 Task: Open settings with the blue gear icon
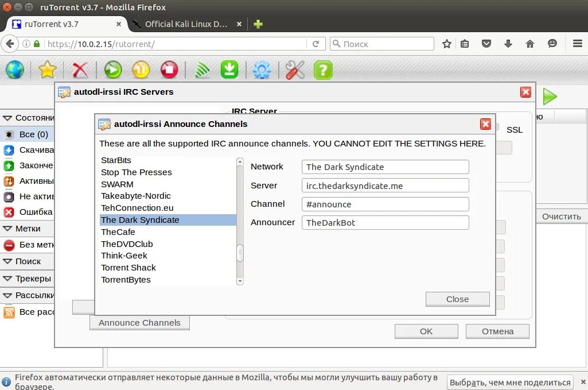coord(262,70)
